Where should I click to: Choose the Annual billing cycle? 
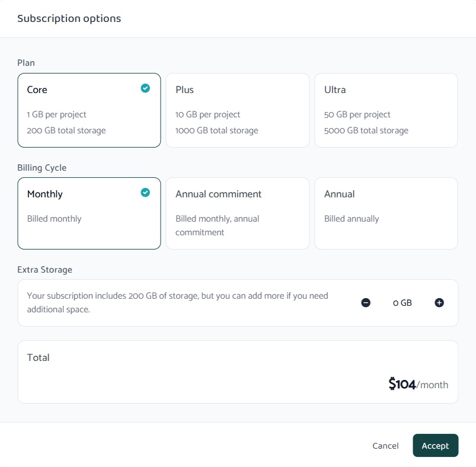coord(386,213)
